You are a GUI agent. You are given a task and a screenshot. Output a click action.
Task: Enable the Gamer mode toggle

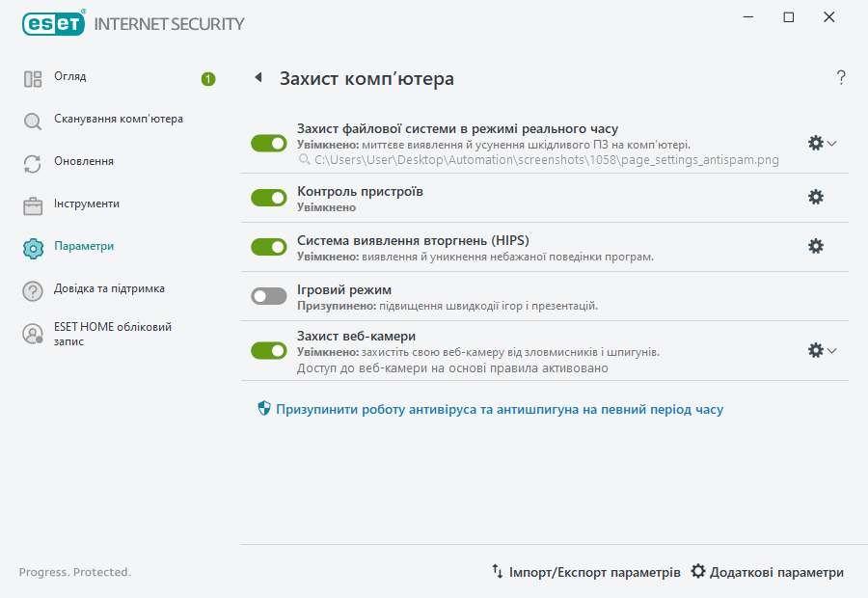tap(269, 296)
